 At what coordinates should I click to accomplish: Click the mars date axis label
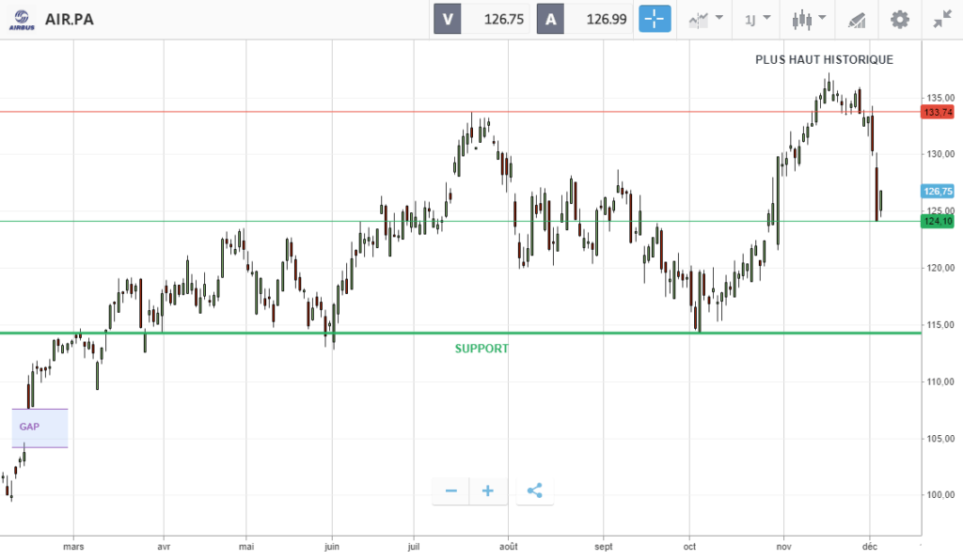73,547
